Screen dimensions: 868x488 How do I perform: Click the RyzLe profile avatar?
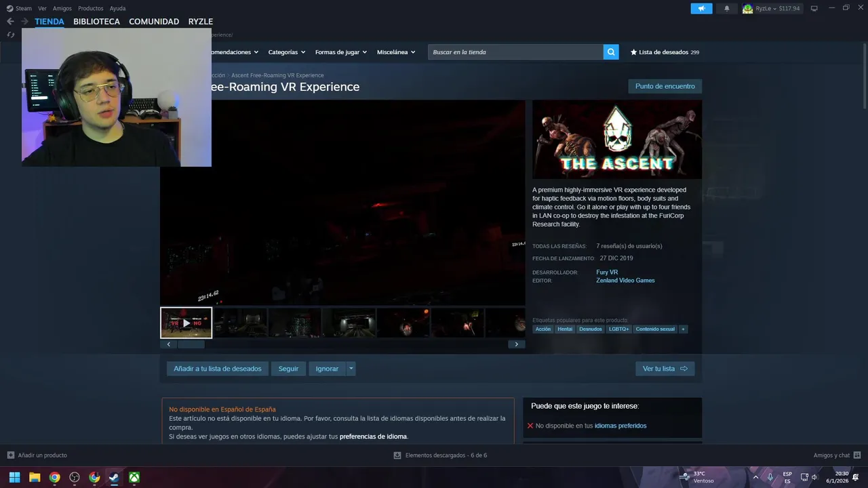pyautogui.click(x=748, y=8)
